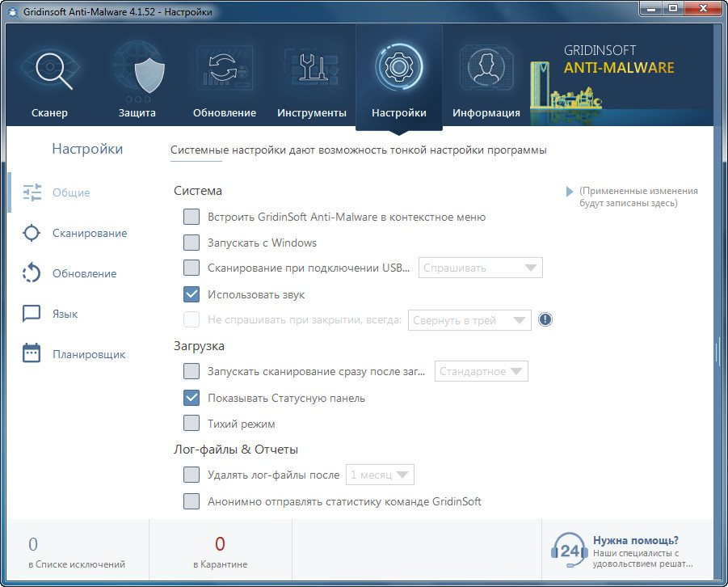This screenshot has height=587, width=728.
Task: Open the Свернуть в трей dropdown
Action: click(x=469, y=320)
